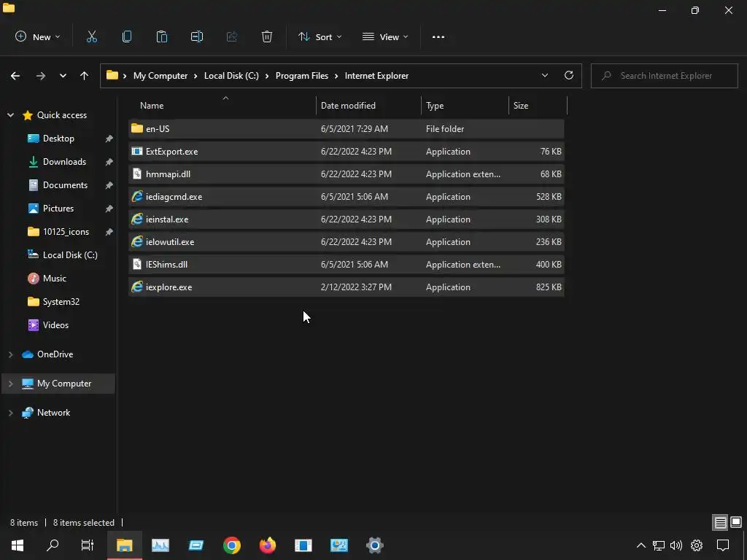Open Local Disk (C:) in sidebar
The height and width of the screenshot is (560, 747).
pos(70,255)
